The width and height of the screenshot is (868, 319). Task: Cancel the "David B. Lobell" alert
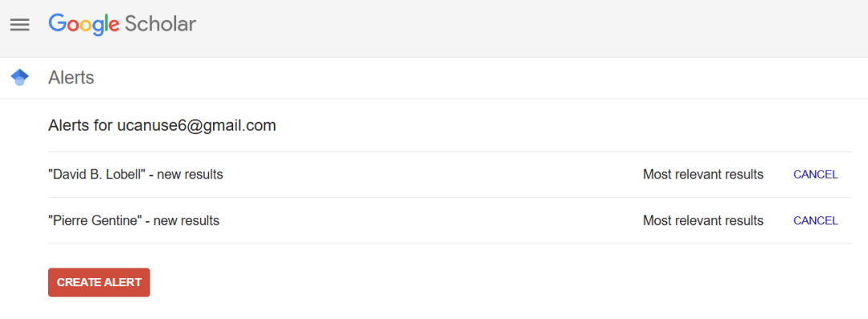[x=816, y=174]
